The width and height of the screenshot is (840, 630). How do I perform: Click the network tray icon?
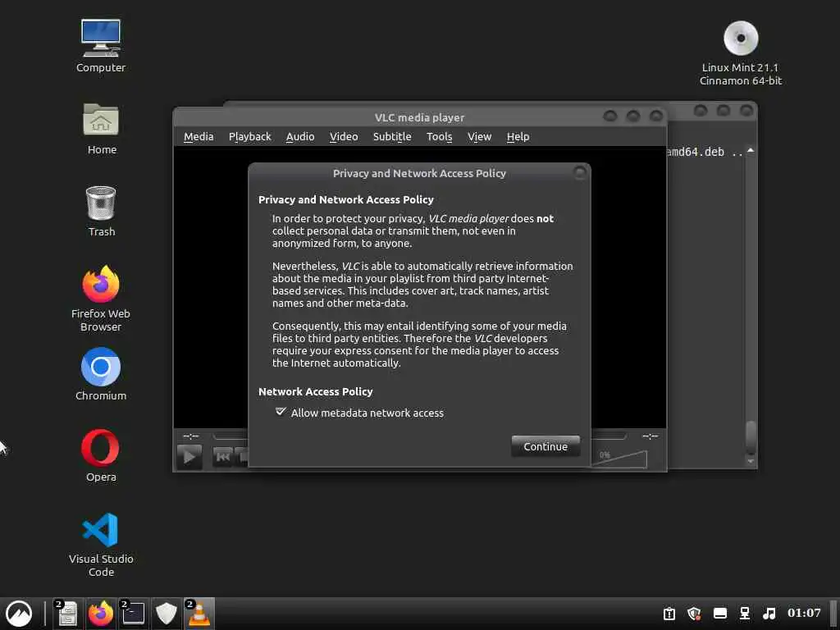(745, 614)
